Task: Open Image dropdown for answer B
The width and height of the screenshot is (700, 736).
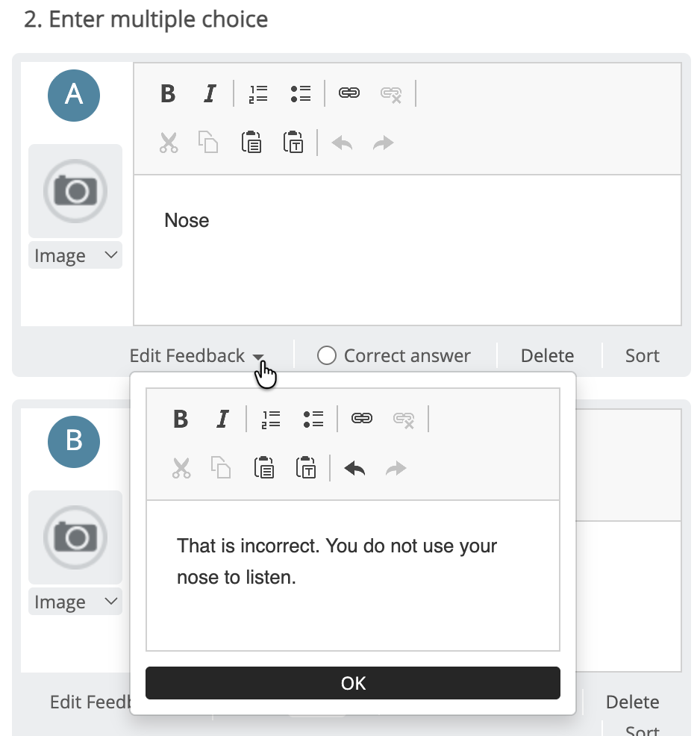Action: point(75,602)
